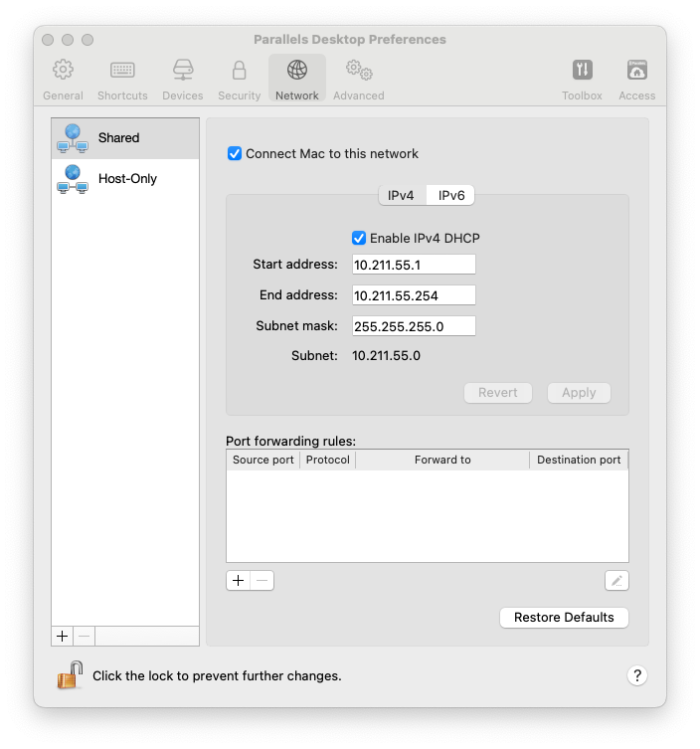700x749 pixels.
Task: Open the General preferences pane
Action: tap(63, 80)
